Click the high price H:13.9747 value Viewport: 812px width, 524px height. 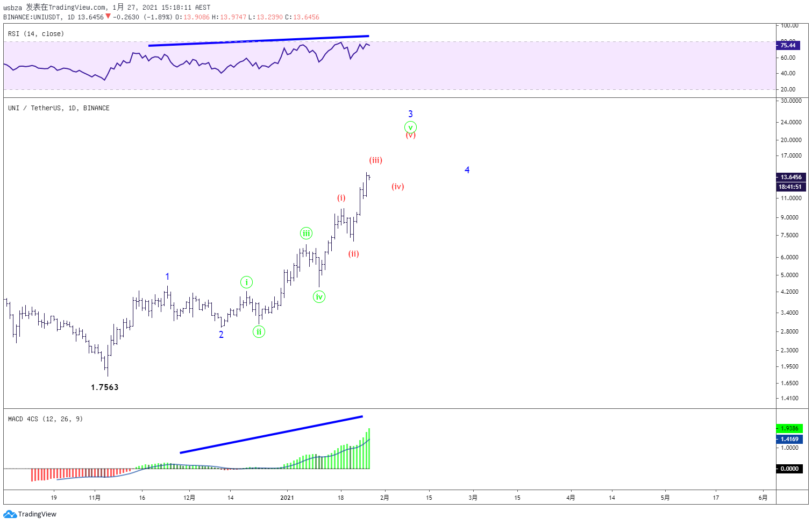(x=229, y=17)
